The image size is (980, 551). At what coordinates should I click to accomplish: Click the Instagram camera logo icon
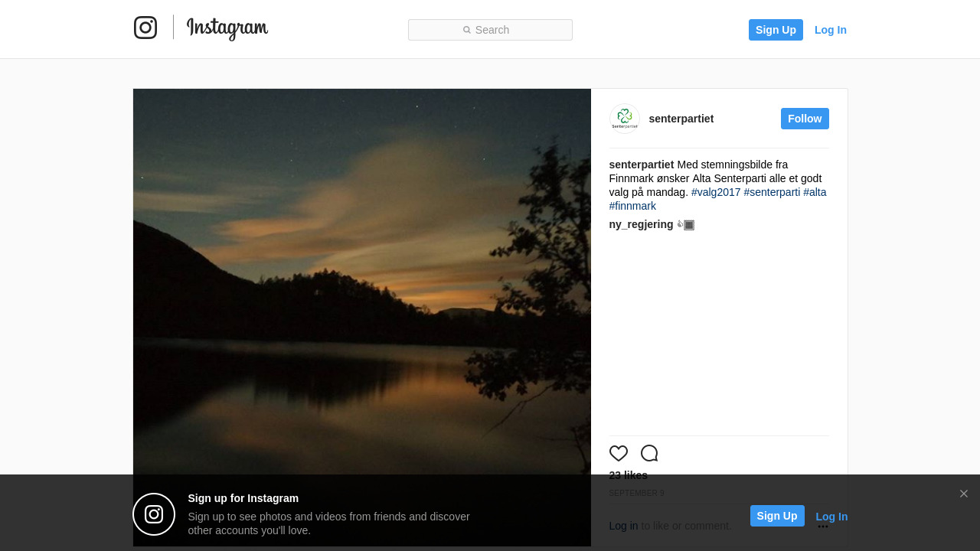[x=145, y=28]
